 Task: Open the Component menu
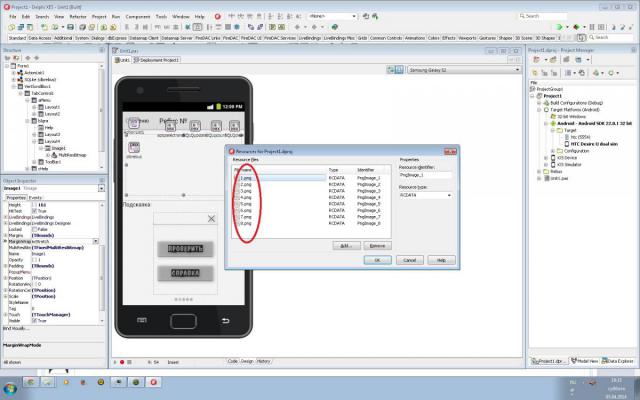[x=138, y=17]
